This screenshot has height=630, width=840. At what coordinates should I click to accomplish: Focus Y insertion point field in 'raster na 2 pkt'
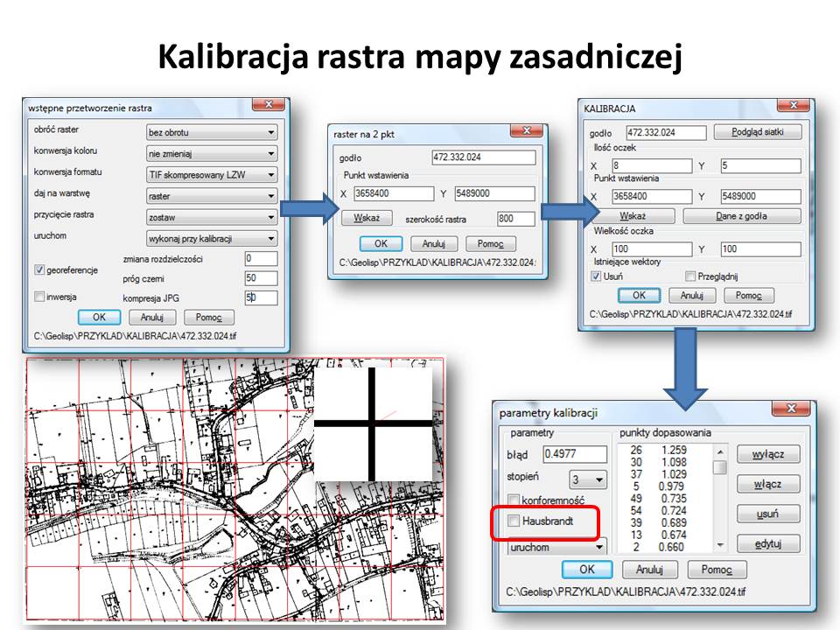[x=494, y=193]
